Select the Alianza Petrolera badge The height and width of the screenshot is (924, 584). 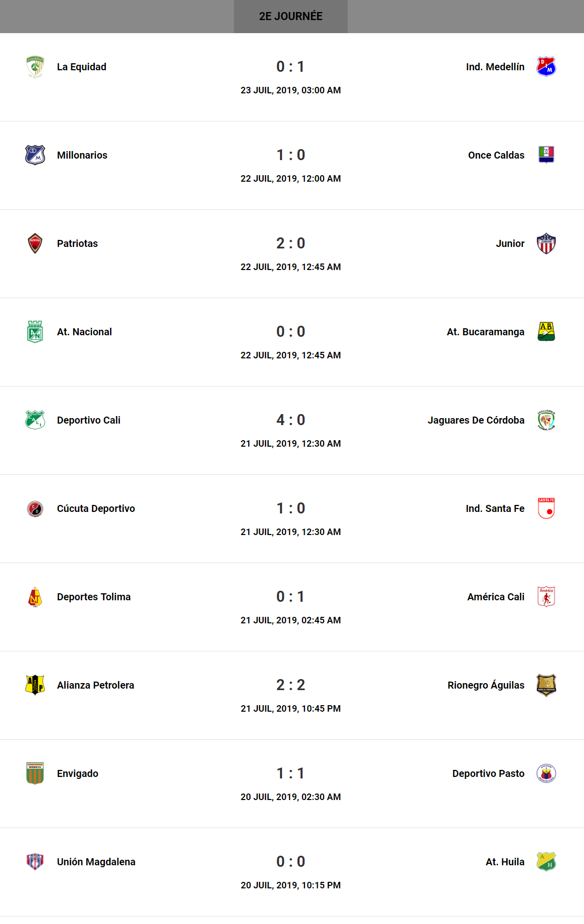[x=35, y=685]
